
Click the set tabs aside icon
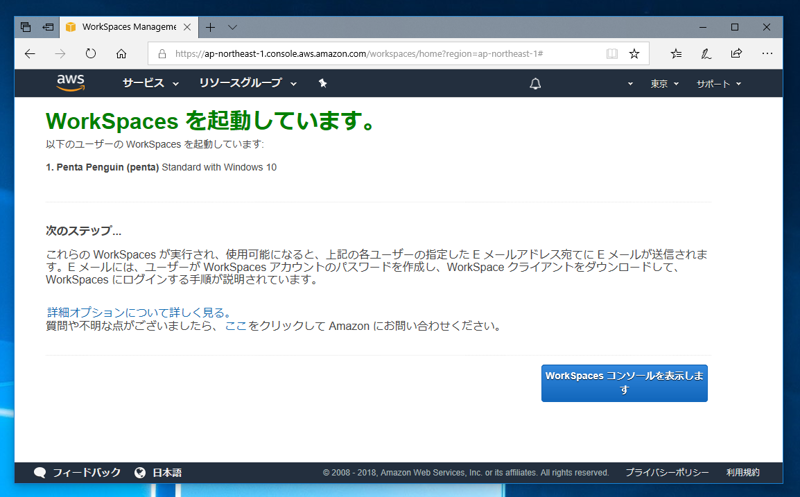(48, 27)
